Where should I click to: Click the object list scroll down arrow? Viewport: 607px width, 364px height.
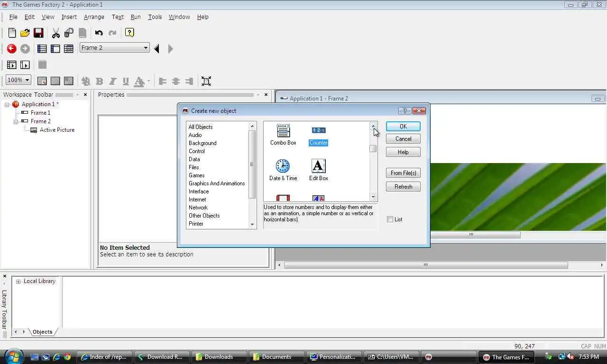pyautogui.click(x=373, y=197)
